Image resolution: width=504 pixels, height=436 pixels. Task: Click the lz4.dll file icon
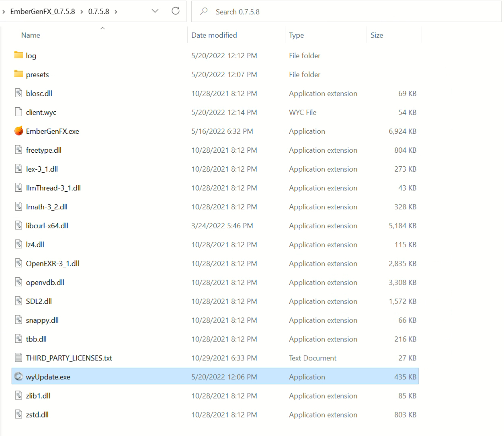(x=18, y=244)
